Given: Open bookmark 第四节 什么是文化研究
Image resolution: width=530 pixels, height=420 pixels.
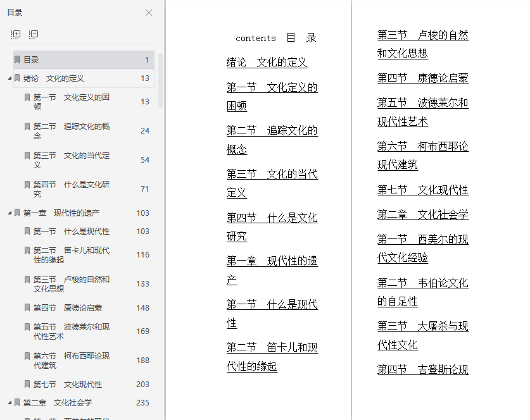Looking at the screenshot, I should click(72, 188).
